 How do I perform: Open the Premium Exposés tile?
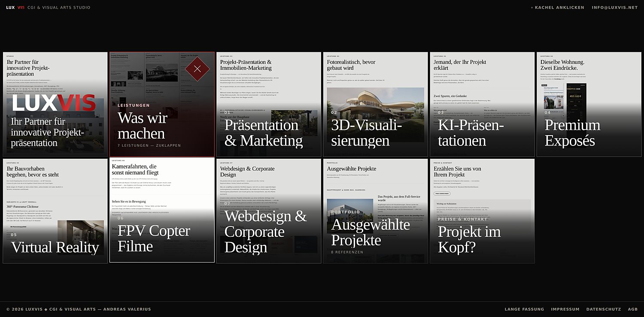(x=589, y=104)
